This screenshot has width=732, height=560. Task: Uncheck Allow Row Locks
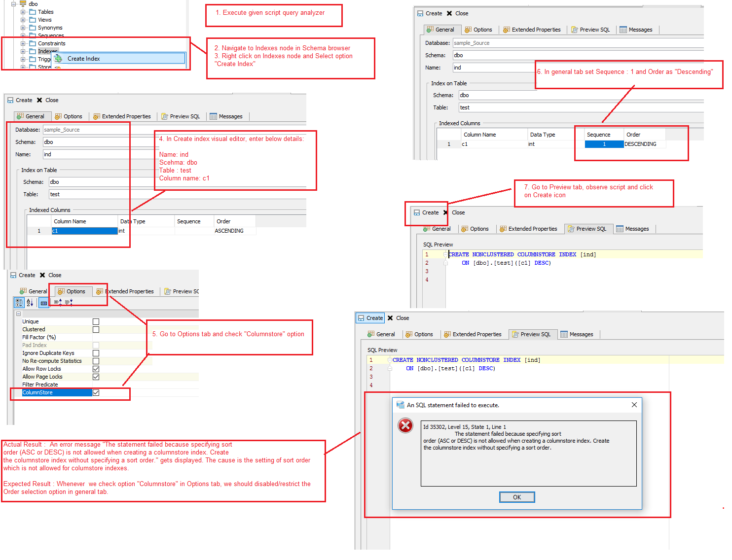pos(96,369)
